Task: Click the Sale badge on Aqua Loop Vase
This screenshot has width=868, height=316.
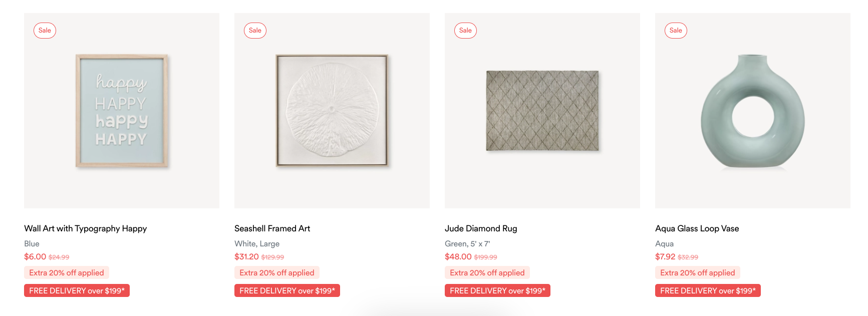Action: (x=676, y=31)
